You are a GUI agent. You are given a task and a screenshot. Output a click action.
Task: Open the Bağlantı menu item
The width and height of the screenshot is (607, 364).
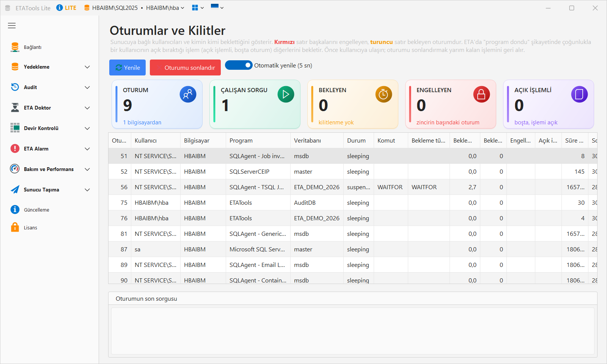click(49, 47)
